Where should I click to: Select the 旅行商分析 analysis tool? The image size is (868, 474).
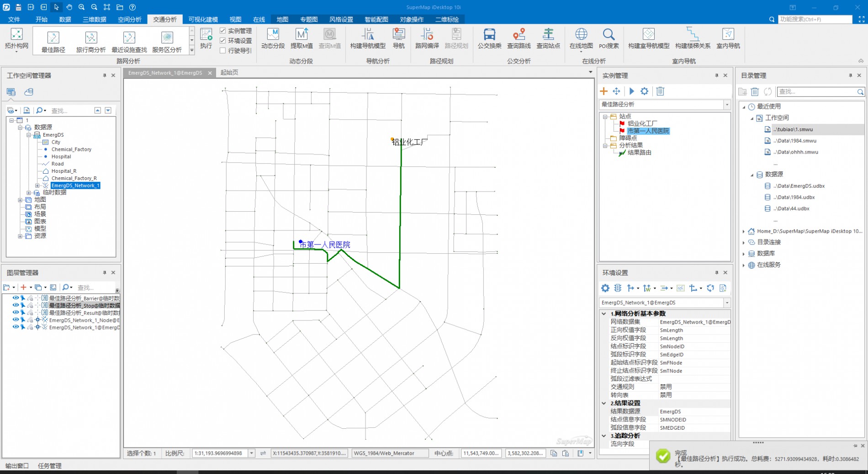click(x=91, y=41)
